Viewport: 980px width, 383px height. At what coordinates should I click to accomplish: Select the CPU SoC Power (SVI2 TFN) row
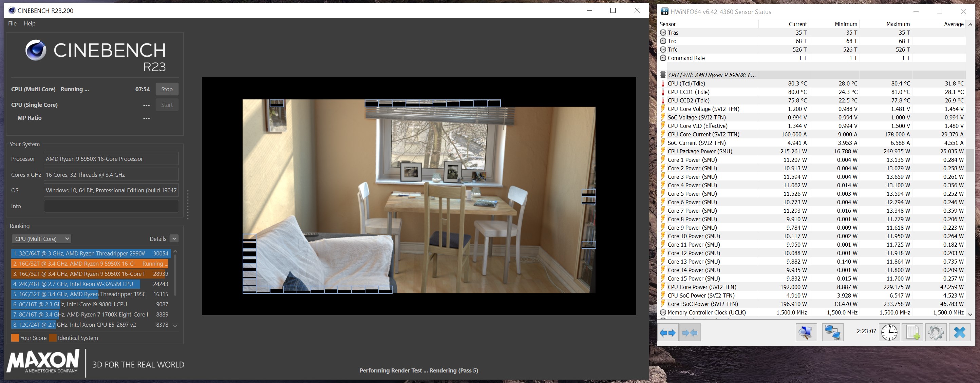(812, 295)
